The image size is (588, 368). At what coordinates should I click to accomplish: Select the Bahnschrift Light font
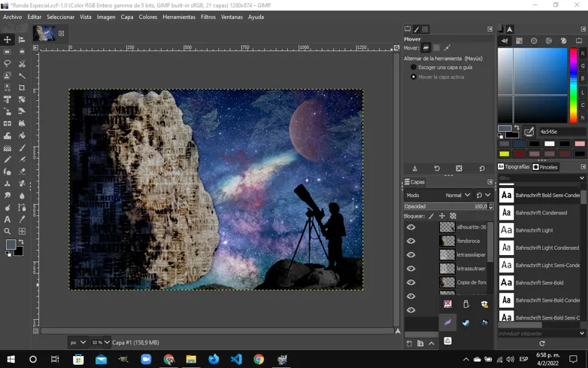point(539,230)
